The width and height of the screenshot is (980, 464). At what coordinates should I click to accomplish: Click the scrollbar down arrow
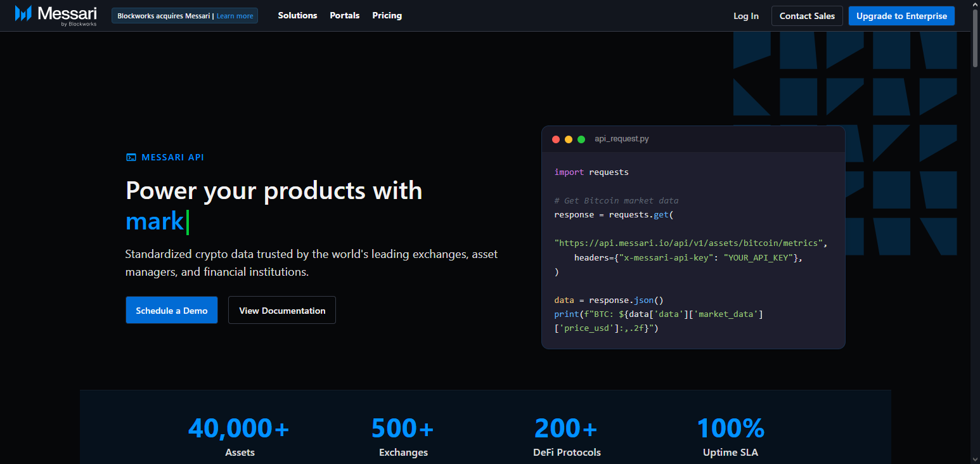[x=975, y=458]
